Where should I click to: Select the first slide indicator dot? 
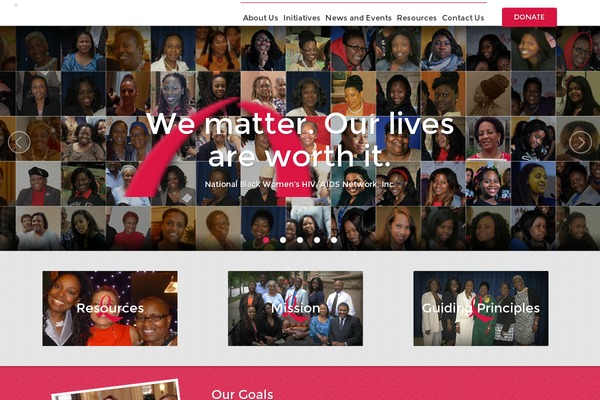pyautogui.click(x=266, y=240)
